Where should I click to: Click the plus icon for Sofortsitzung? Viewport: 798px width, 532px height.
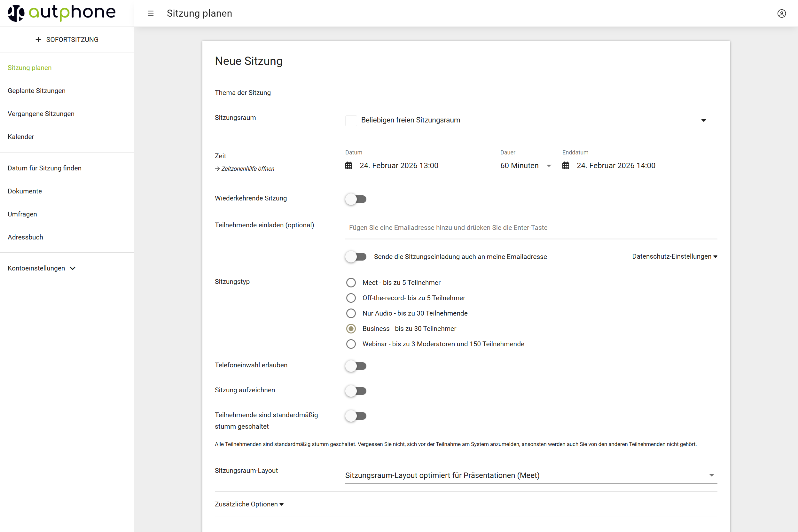pyautogui.click(x=38, y=40)
